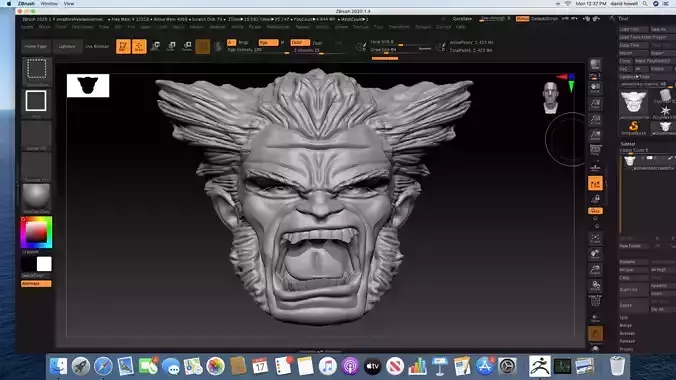Click the Frame mesh button
Screen dimensions: 676x380
(595, 238)
